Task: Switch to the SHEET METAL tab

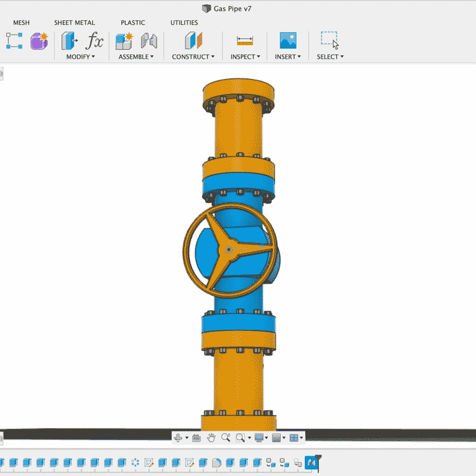Action: 74,23
